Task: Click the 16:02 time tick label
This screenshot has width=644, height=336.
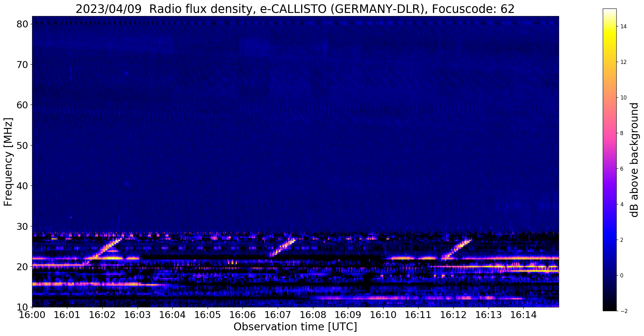Action: pyautogui.click(x=102, y=314)
